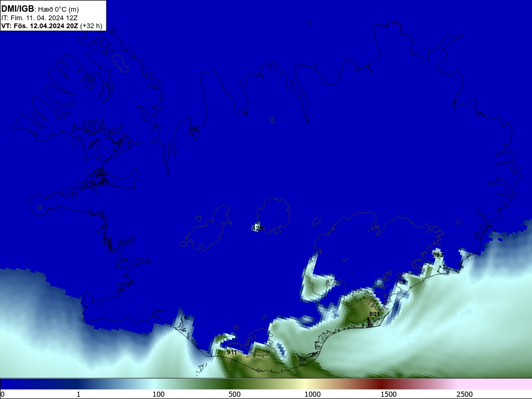
Task: Click the '1000' tick on the color scale
Action: [x=312, y=394]
